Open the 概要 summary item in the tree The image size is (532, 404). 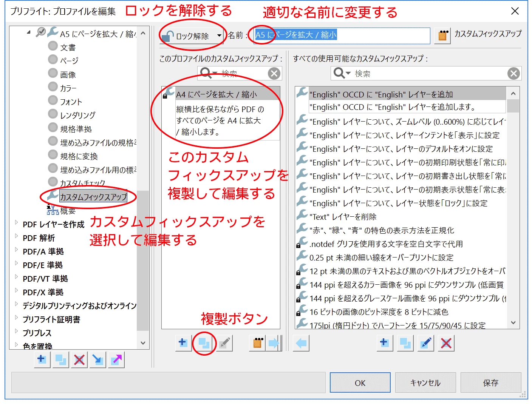[x=68, y=211]
